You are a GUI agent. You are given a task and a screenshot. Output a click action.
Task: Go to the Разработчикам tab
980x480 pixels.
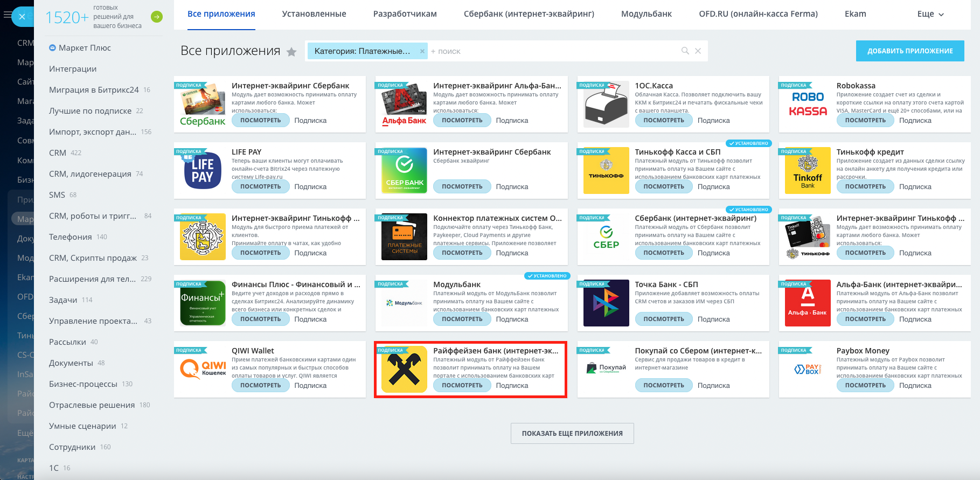point(405,14)
